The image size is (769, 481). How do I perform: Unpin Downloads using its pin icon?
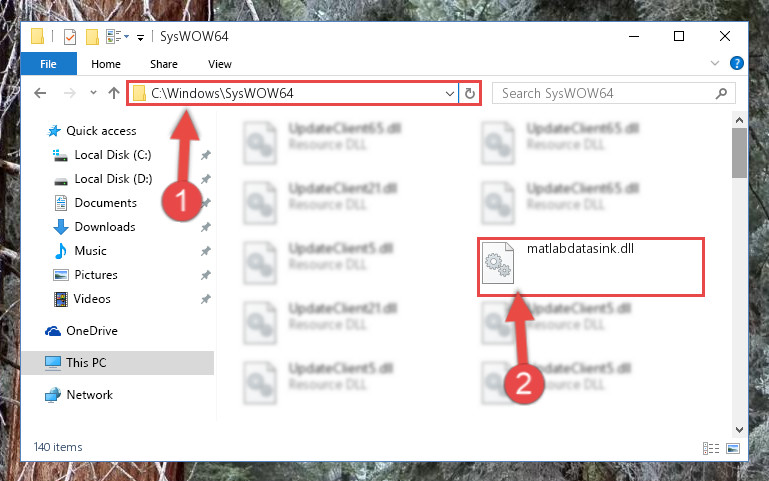tap(205, 227)
